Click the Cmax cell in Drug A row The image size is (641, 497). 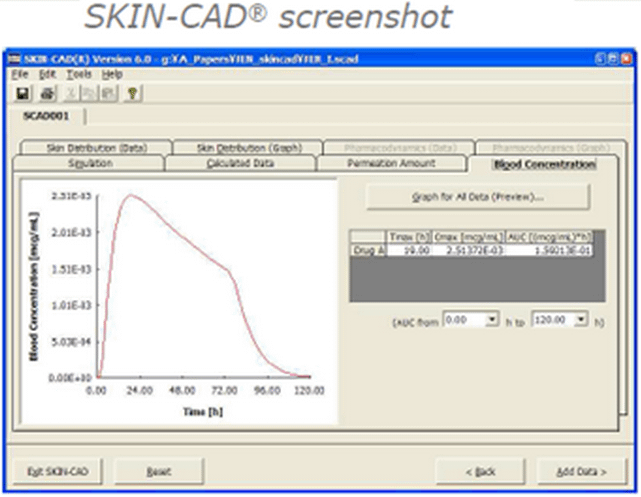tap(469, 250)
